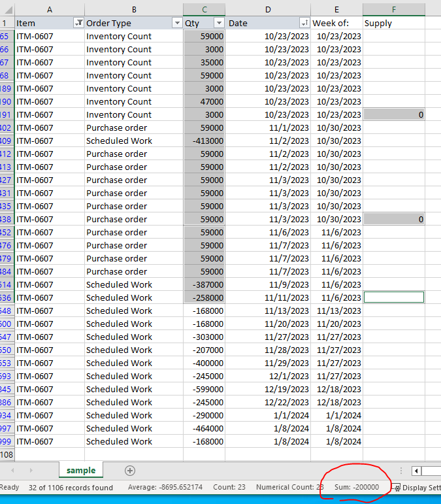Select the Date cell 1/1/2024
The width and height of the screenshot is (441, 504).
[268, 415]
